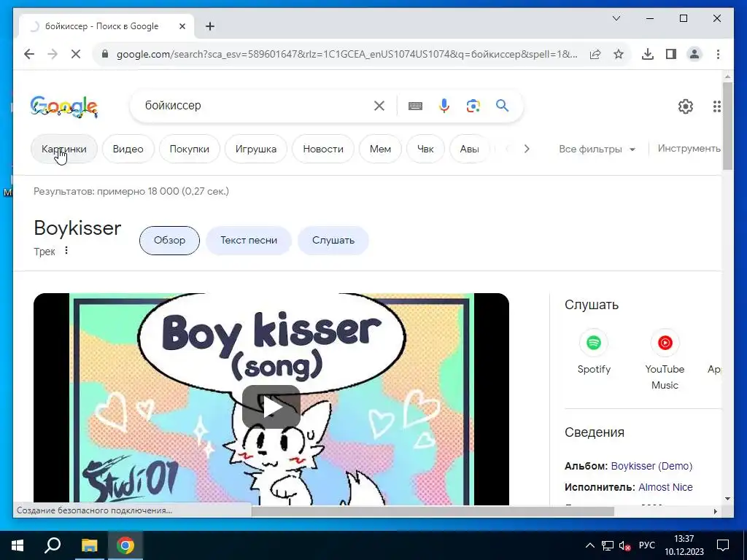The height and width of the screenshot is (560, 747).
Task: Go back to the previous page in Chrome
Action: click(29, 54)
